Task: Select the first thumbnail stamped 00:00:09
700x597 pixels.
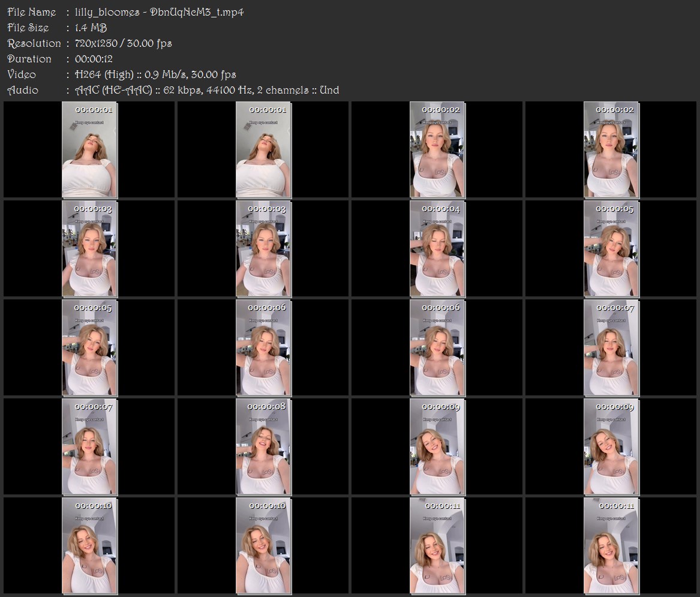Action: tap(437, 446)
